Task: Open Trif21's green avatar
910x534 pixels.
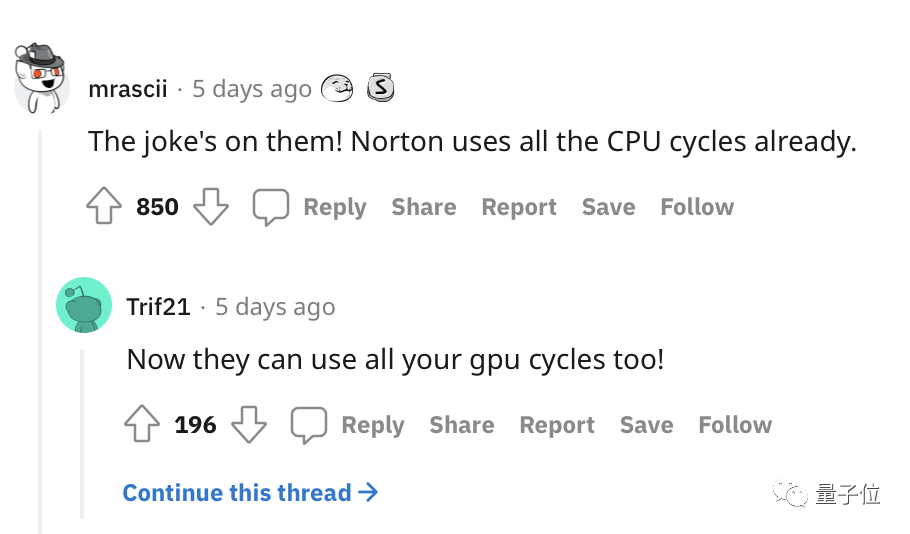Action: pyautogui.click(x=83, y=305)
